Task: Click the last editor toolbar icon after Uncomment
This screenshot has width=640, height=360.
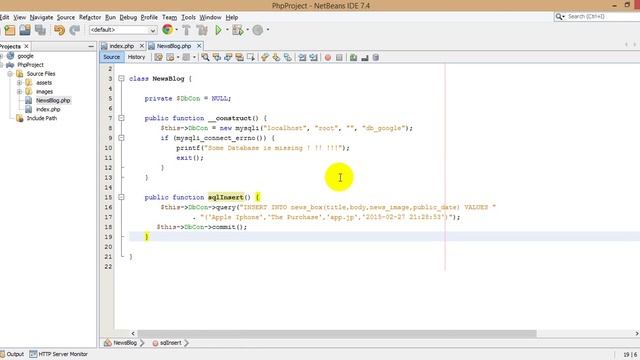Action: click(376, 58)
